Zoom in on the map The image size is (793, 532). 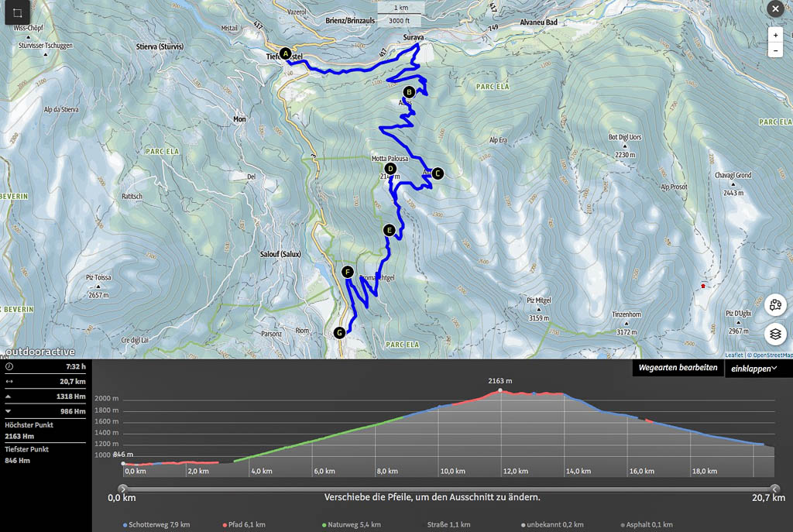[x=775, y=35]
